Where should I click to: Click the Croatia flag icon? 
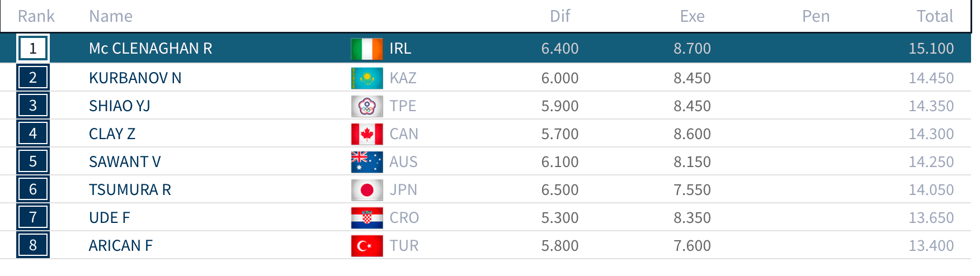tap(367, 218)
